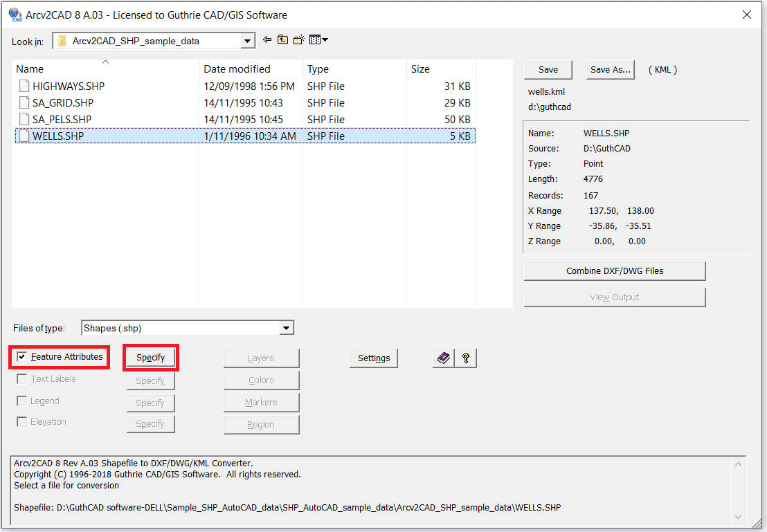Toggle the Feature Attributes checkbox
Screen dimensions: 767x532
(x=22, y=357)
